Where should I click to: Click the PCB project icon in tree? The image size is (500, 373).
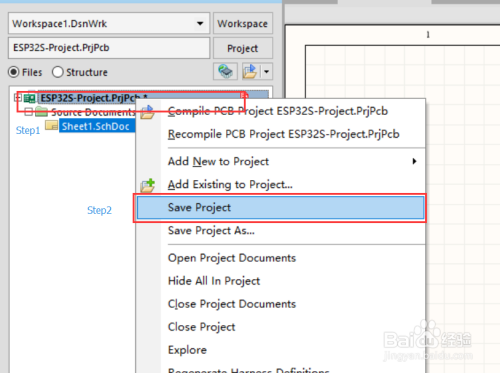[x=30, y=98]
